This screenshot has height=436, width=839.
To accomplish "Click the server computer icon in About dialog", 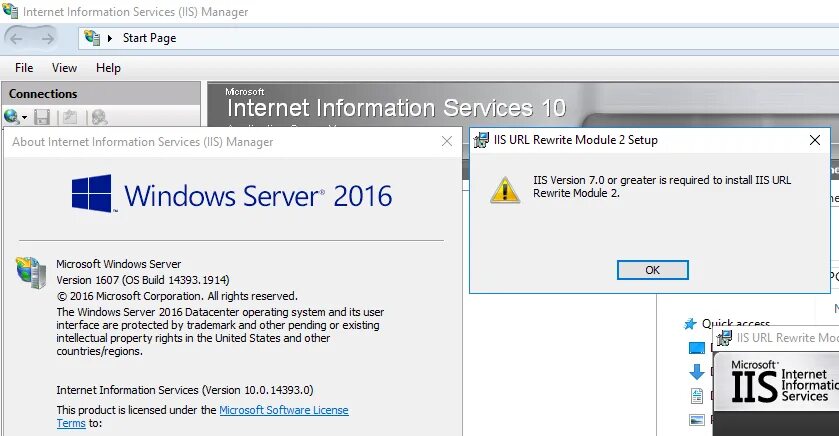I will point(31,272).
